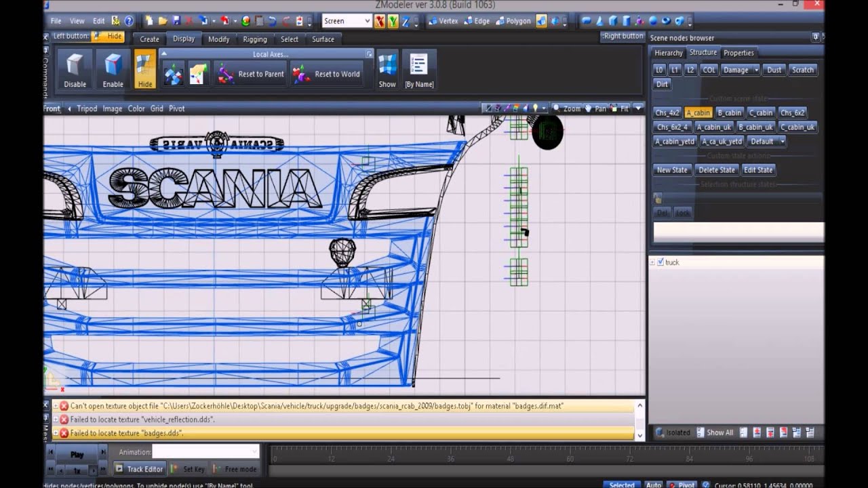
Task: Toggle the truck node checkbox
Action: coord(660,262)
